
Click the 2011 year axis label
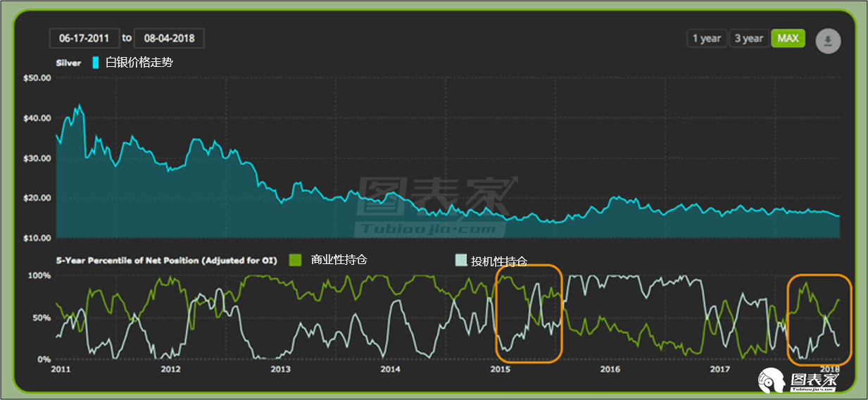(x=61, y=369)
